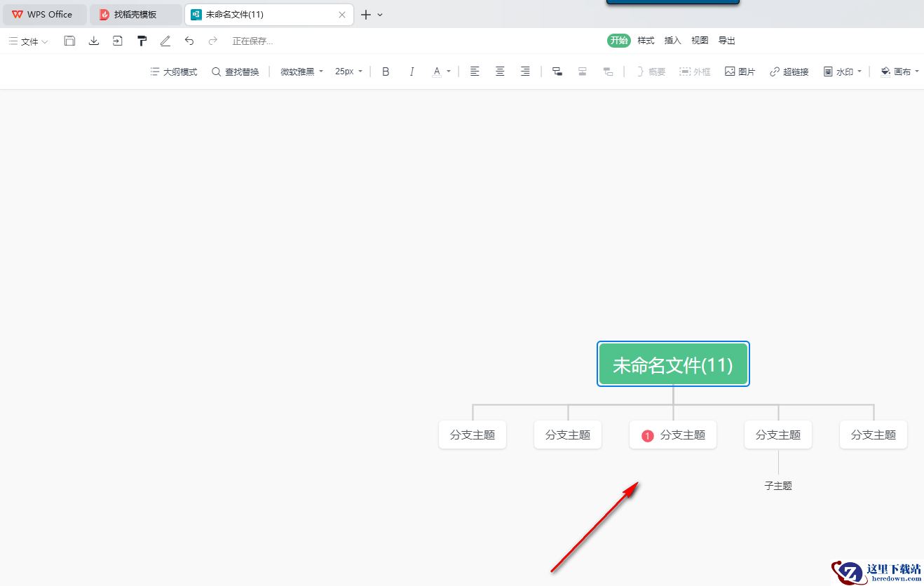Image resolution: width=924 pixels, height=586 pixels.
Task: Select the rightmost 分支主题 branch
Action: (x=874, y=435)
